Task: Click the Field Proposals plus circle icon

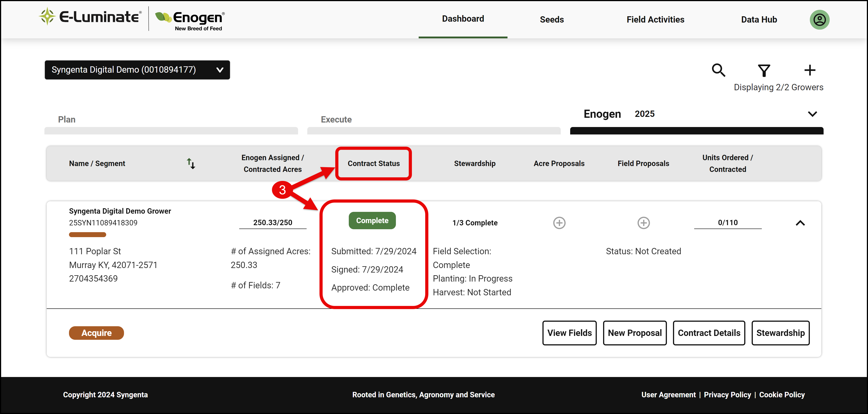Action: pyautogui.click(x=644, y=223)
